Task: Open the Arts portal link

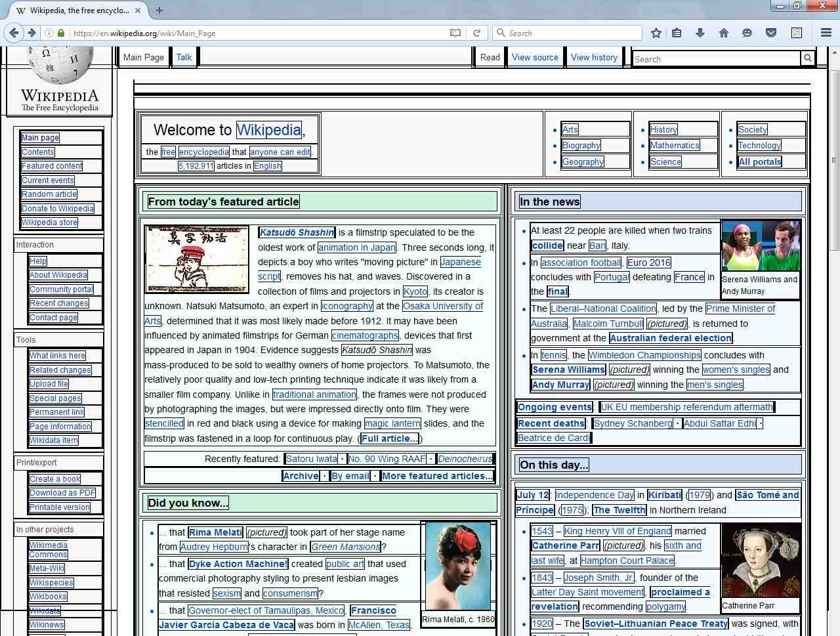Action: pos(570,129)
